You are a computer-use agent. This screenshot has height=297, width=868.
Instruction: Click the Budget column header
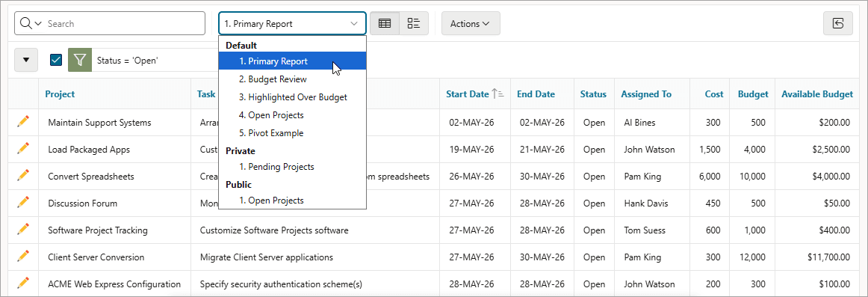click(x=753, y=94)
